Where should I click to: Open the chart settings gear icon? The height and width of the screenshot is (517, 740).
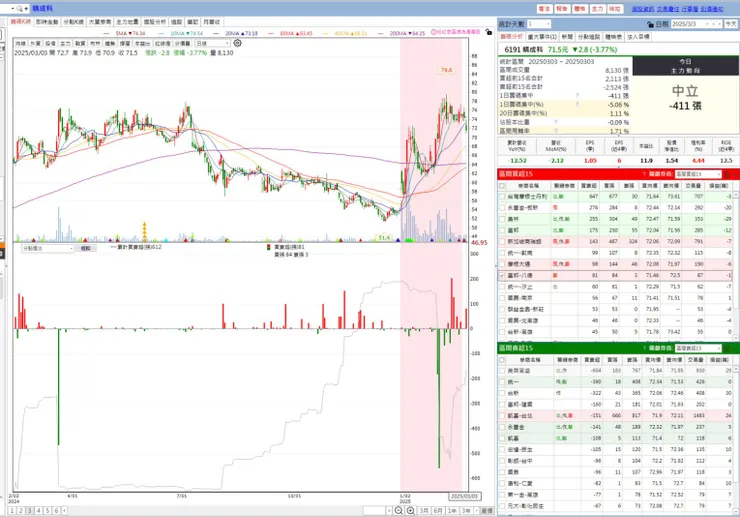pos(237,43)
